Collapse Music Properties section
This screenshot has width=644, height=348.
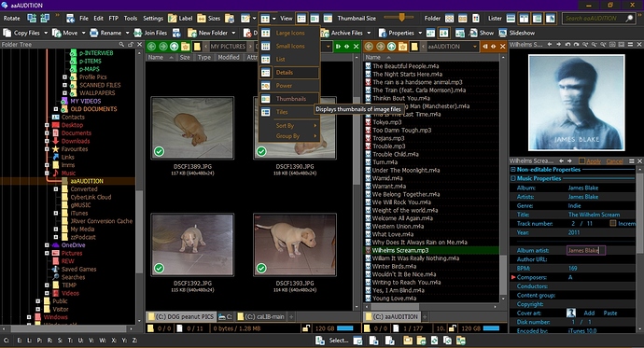pyautogui.click(x=513, y=178)
